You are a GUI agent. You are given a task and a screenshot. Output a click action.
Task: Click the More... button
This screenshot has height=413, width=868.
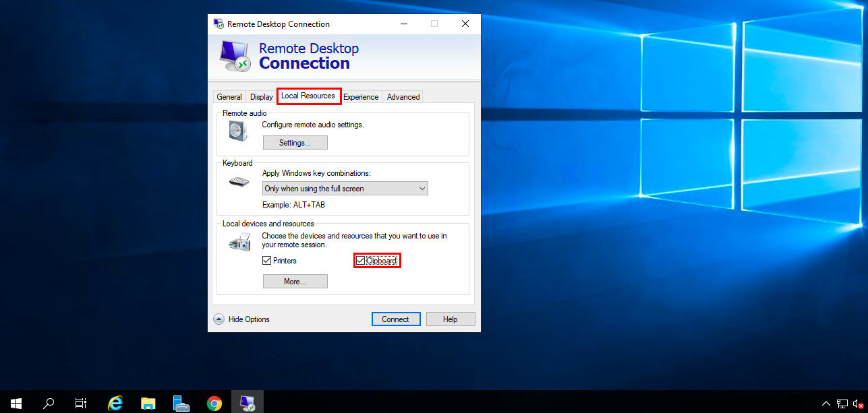tap(295, 282)
